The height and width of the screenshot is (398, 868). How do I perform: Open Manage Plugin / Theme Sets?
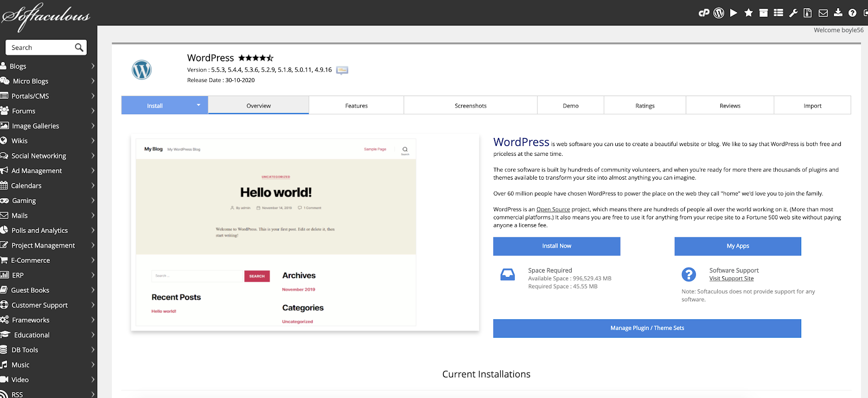[x=647, y=328]
